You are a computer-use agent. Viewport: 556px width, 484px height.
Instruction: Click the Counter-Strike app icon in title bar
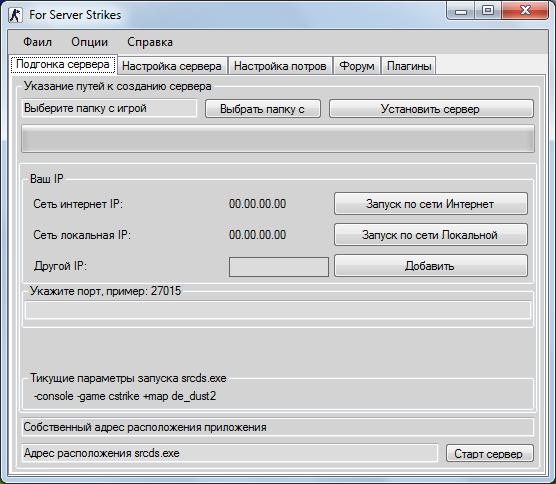tap(16, 15)
